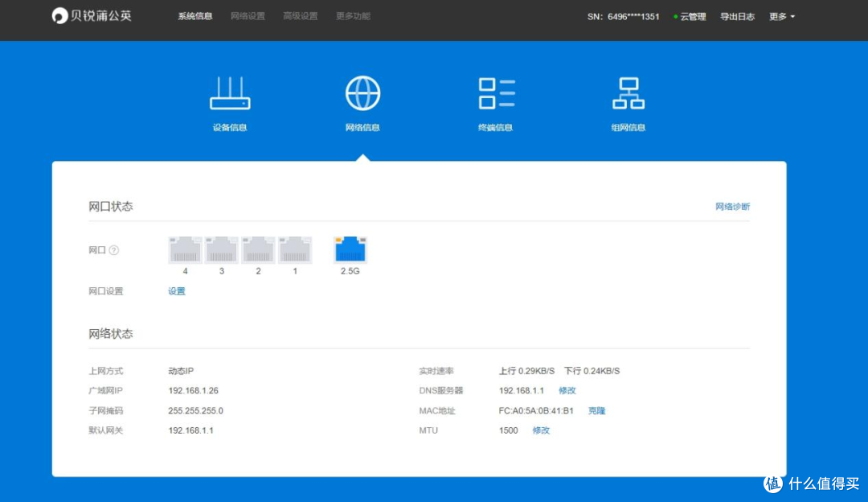Click the 上行 0.29KB/S rate text
The width and height of the screenshot is (868, 502).
[x=526, y=371]
